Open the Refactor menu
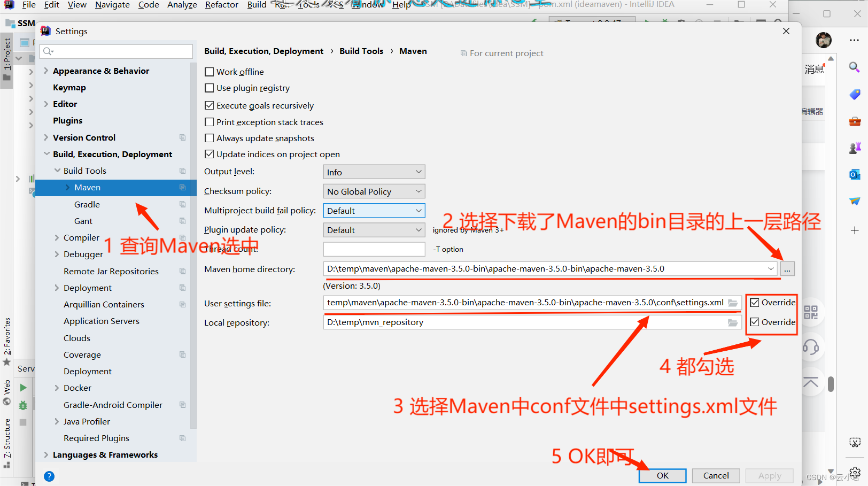This screenshot has height=486, width=868. click(222, 5)
